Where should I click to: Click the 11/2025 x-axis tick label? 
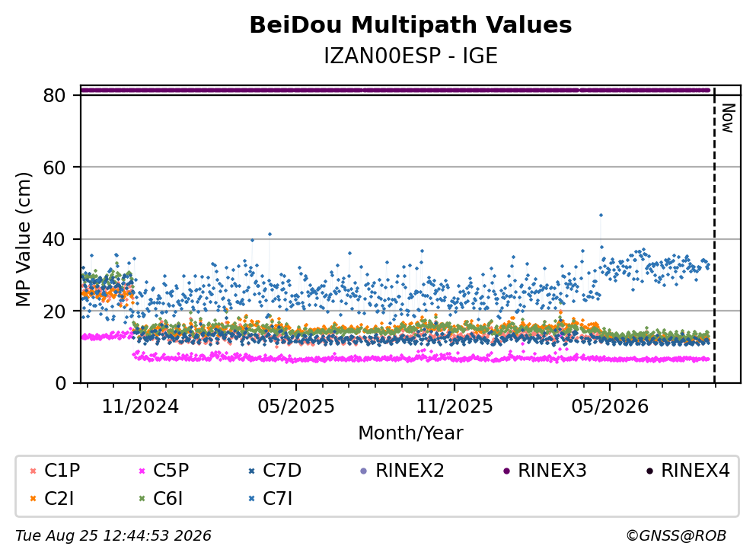click(455, 407)
